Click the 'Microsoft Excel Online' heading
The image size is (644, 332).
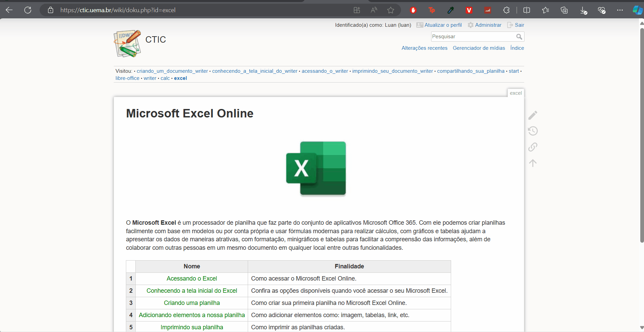point(190,113)
